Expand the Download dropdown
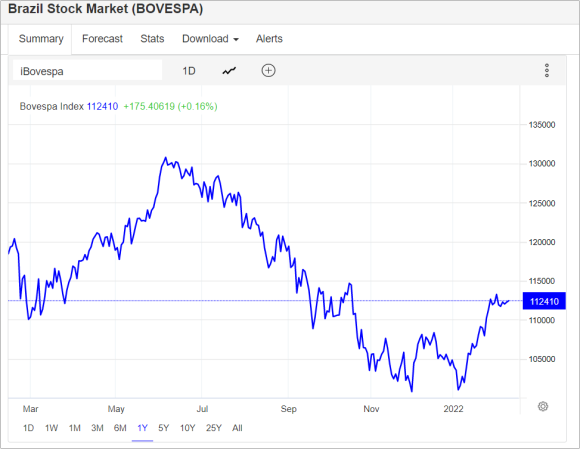Screen dimensions: 580x449 (210, 39)
